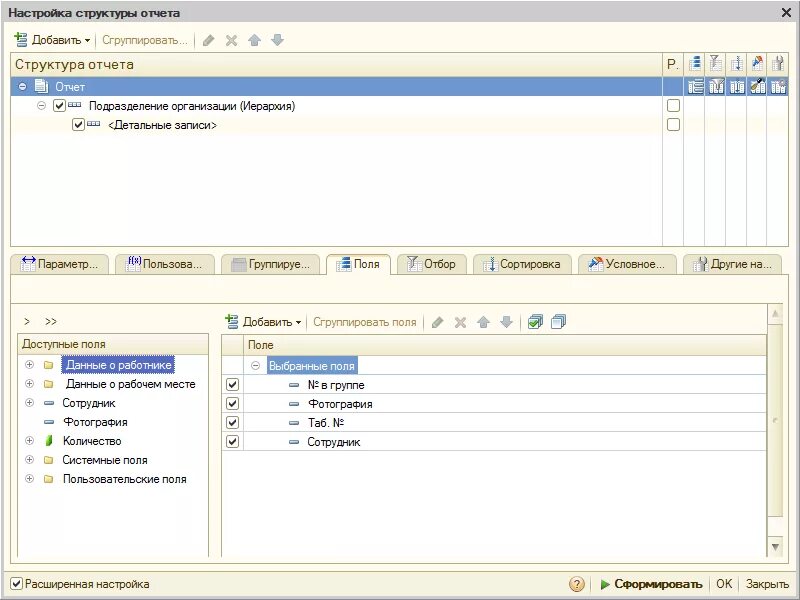Move the selected field down with the arrow icon
Image resolution: width=800 pixels, height=600 pixels.
(506, 322)
